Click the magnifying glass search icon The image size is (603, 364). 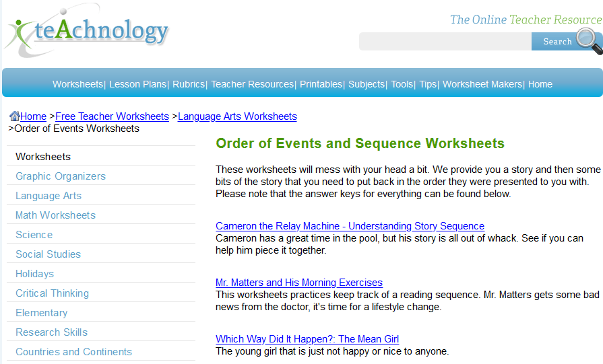click(x=589, y=42)
